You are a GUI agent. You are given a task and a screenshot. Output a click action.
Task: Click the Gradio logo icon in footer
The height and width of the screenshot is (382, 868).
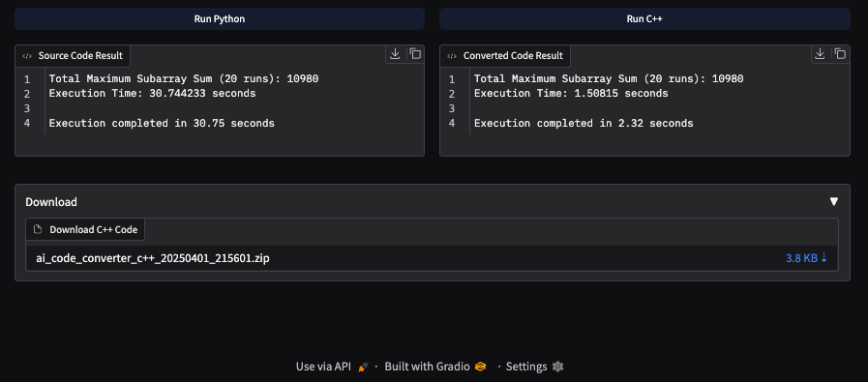coord(481,367)
